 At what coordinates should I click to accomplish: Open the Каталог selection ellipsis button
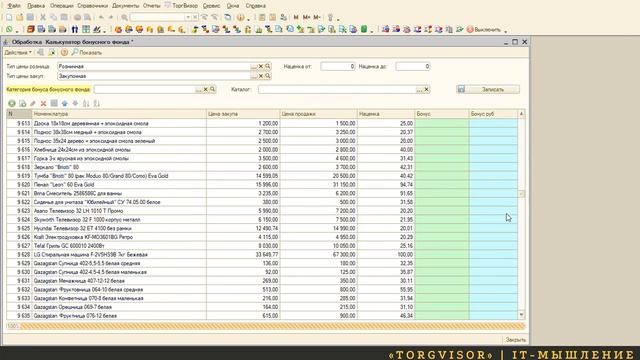click(x=420, y=89)
